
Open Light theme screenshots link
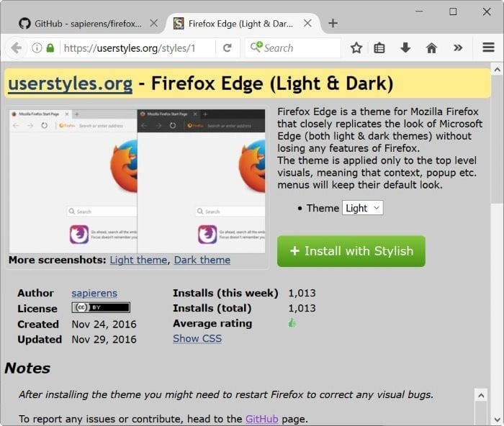[138, 260]
